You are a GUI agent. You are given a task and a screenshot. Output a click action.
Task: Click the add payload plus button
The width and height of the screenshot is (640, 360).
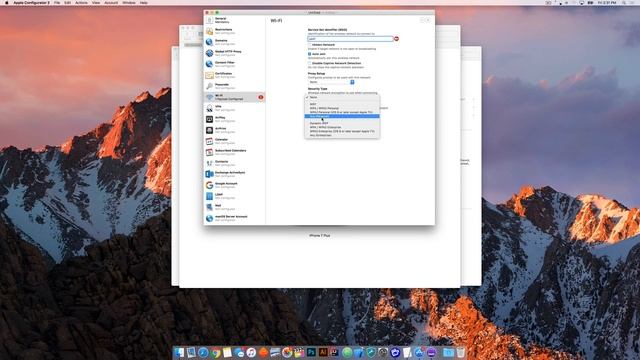pos(428,20)
